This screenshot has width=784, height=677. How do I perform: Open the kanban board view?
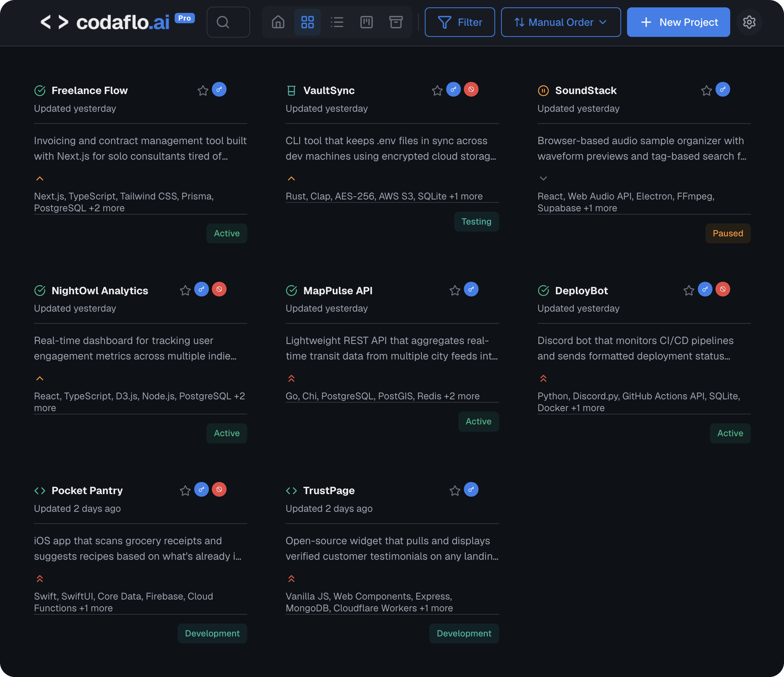[366, 22]
